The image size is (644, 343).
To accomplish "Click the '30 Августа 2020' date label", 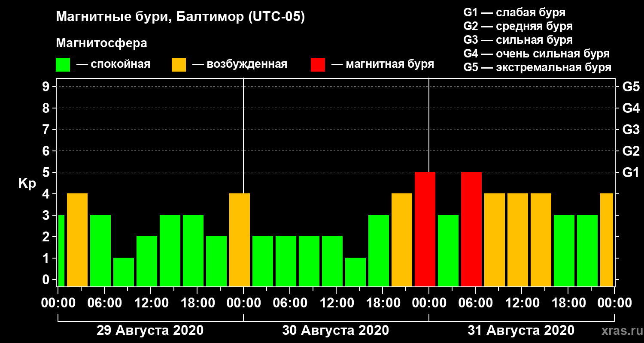I will [335, 331].
